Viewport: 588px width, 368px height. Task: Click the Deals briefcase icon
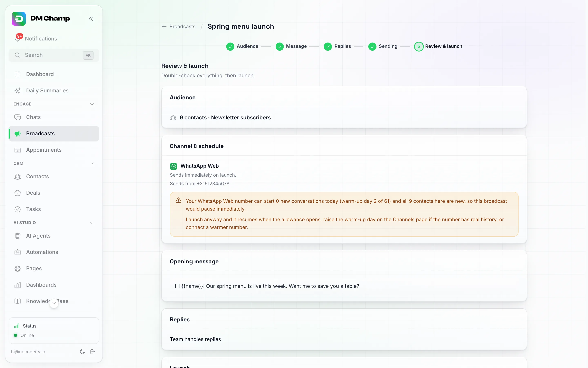click(18, 193)
